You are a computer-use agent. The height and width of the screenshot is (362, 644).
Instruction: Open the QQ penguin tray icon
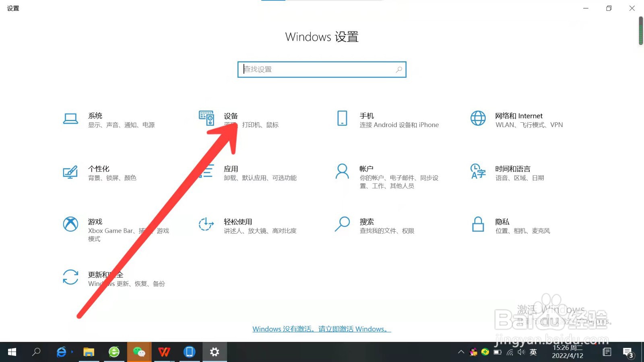(x=473, y=352)
